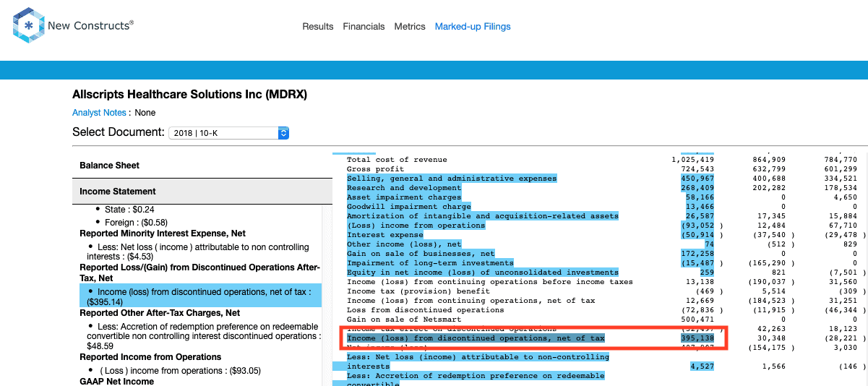Image resolution: width=868 pixels, height=386 pixels.
Task: Click Gain on sale of businesses, net label
Action: click(x=421, y=254)
